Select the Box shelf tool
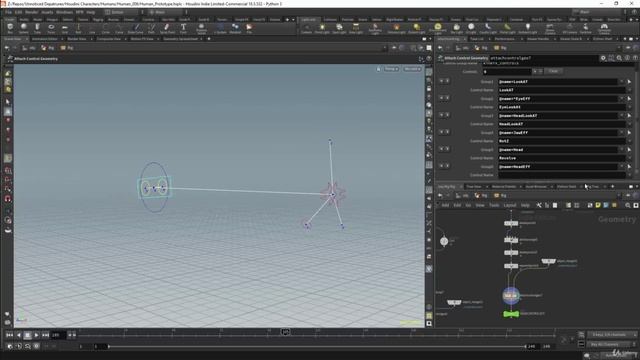The height and width of the screenshot is (360, 640). [x=10, y=28]
